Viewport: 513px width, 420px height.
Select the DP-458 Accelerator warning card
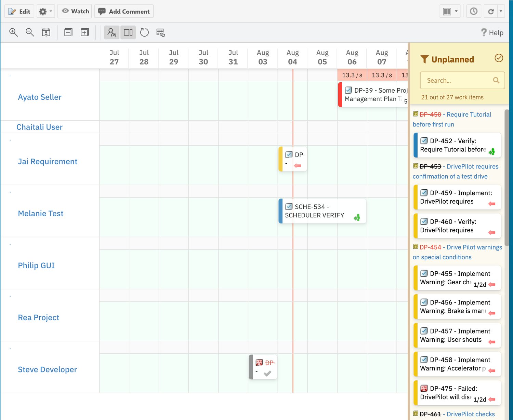click(457, 364)
